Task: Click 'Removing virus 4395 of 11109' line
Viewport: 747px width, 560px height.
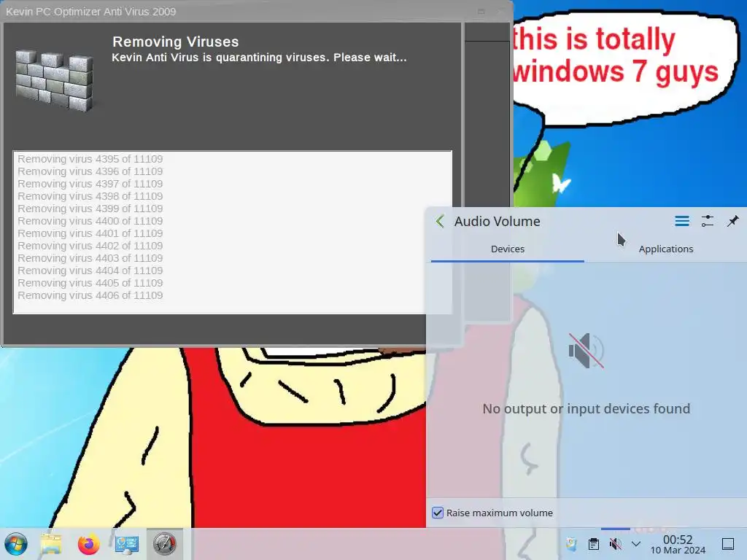Action: point(90,159)
